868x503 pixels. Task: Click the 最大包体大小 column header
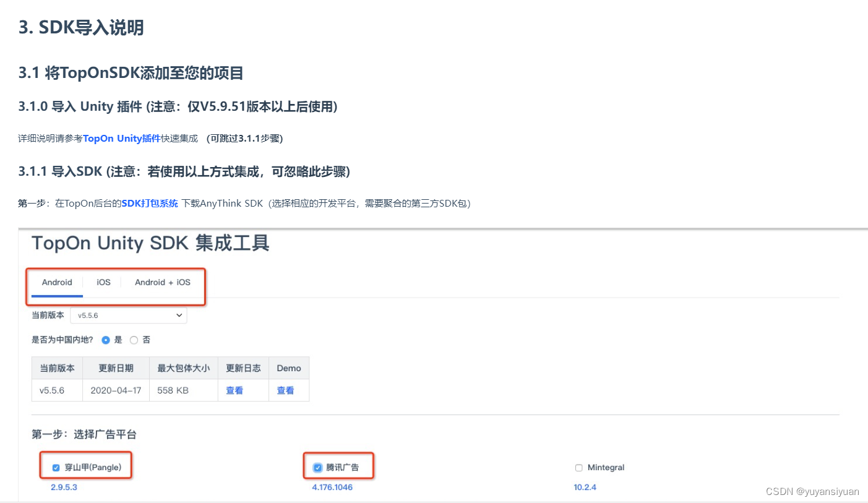[x=184, y=368]
